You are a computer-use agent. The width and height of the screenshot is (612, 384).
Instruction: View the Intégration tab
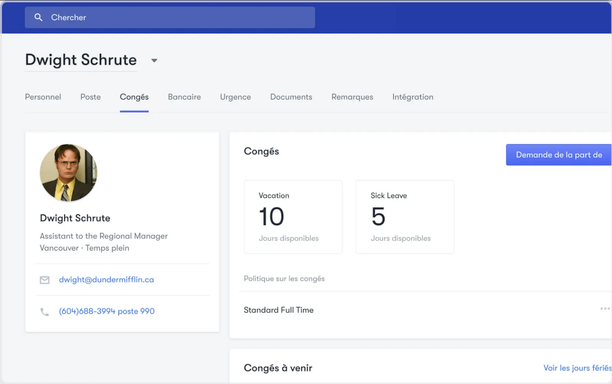pos(413,97)
